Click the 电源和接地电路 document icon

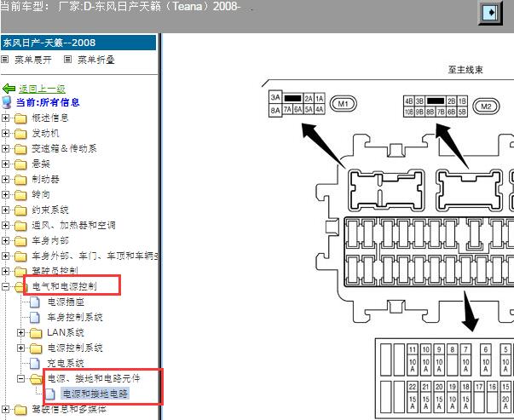[x=50, y=394]
